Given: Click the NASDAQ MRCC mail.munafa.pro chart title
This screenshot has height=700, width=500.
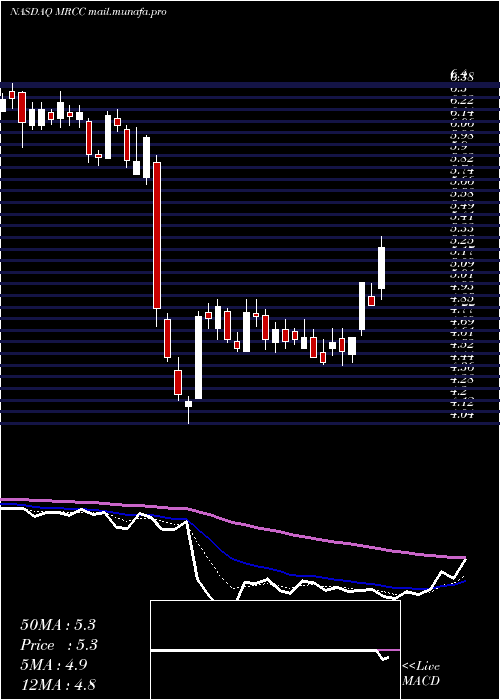Looking at the screenshot, I should [88, 12].
